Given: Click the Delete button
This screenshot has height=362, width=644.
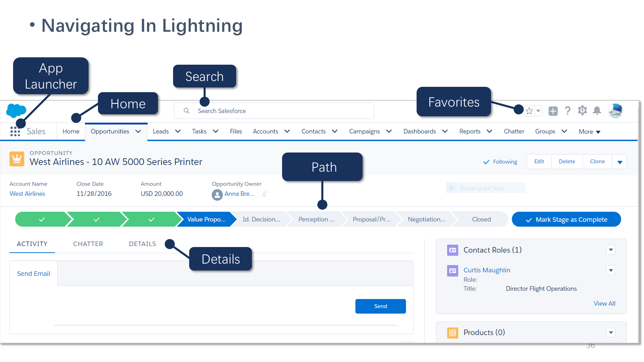Looking at the screenshot, I should (x=567, y=162).
